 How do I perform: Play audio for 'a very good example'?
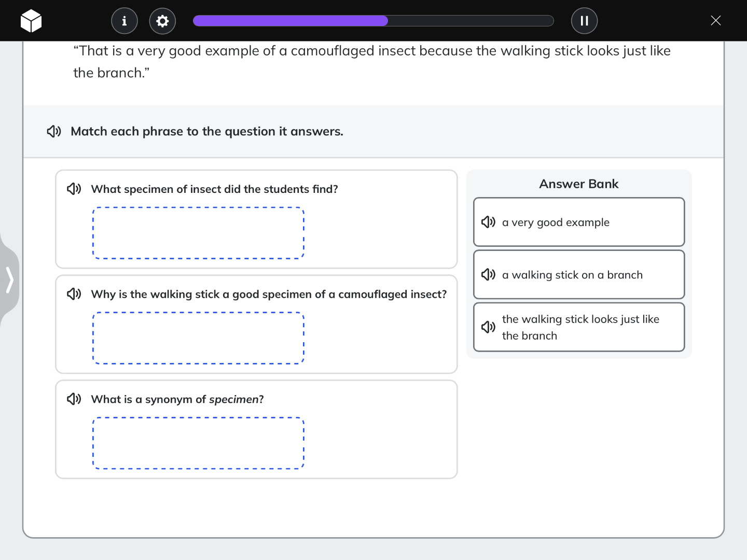click(488, 222)
